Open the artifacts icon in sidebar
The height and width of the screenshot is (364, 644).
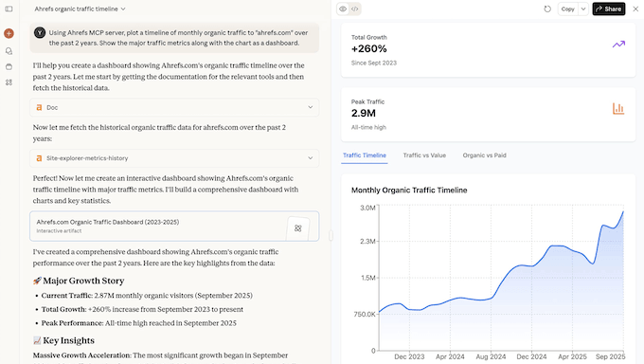pos(9,82)
